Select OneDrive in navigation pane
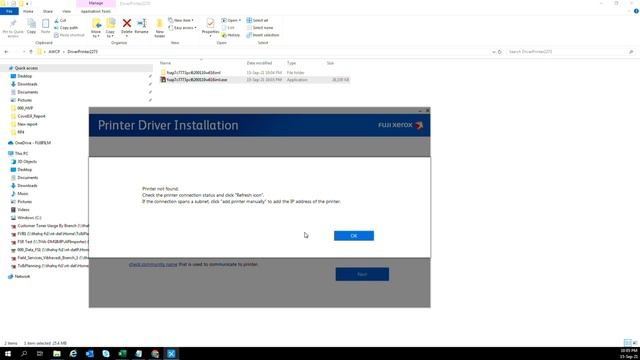The height and width of the screenshot is (360, 640). (x=33, y=143)
